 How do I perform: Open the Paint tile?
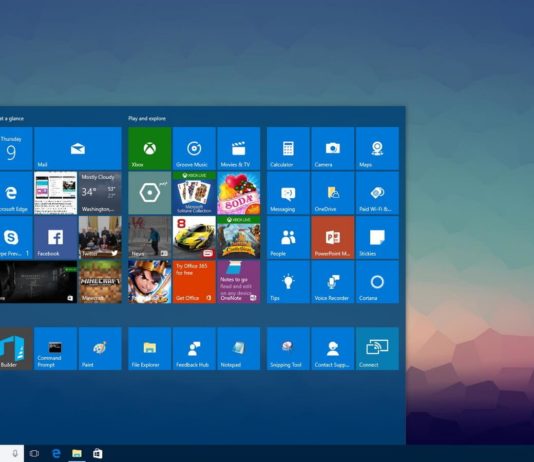point(100,349)
